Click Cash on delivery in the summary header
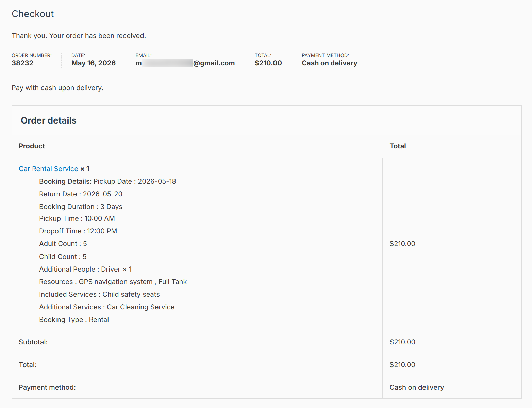532x408 pixels. [x=330, y=63]
